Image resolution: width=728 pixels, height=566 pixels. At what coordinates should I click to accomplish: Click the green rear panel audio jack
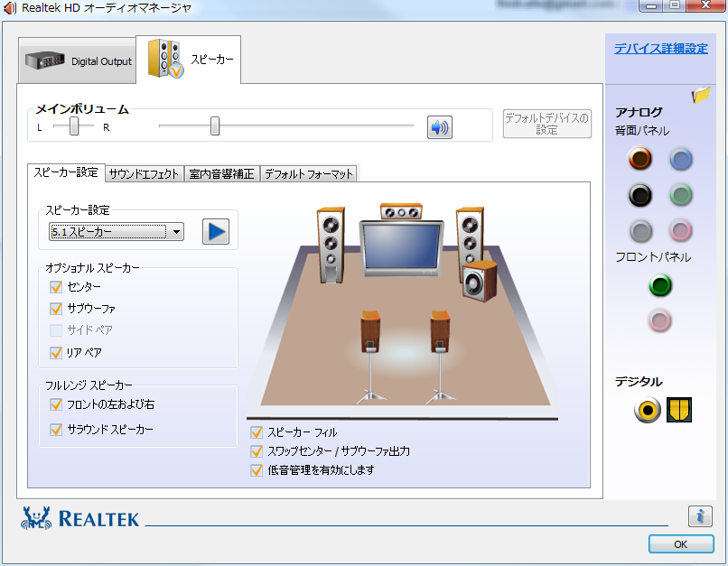tap(681, 195)
